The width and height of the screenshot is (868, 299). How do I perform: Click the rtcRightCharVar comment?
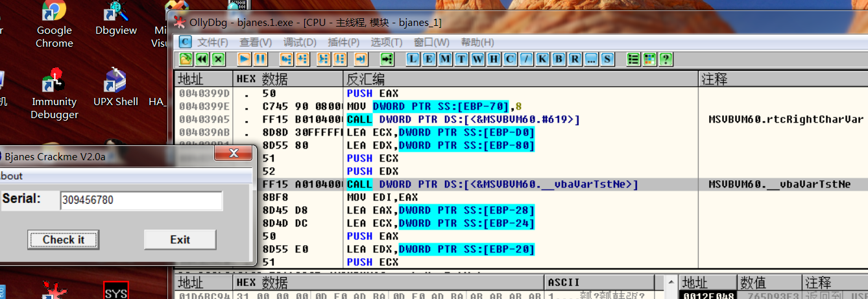(787, 119)
